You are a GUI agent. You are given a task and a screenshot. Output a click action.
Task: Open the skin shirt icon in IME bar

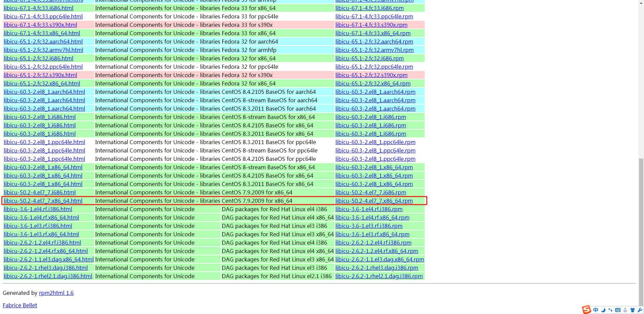(x=632, y=310)
